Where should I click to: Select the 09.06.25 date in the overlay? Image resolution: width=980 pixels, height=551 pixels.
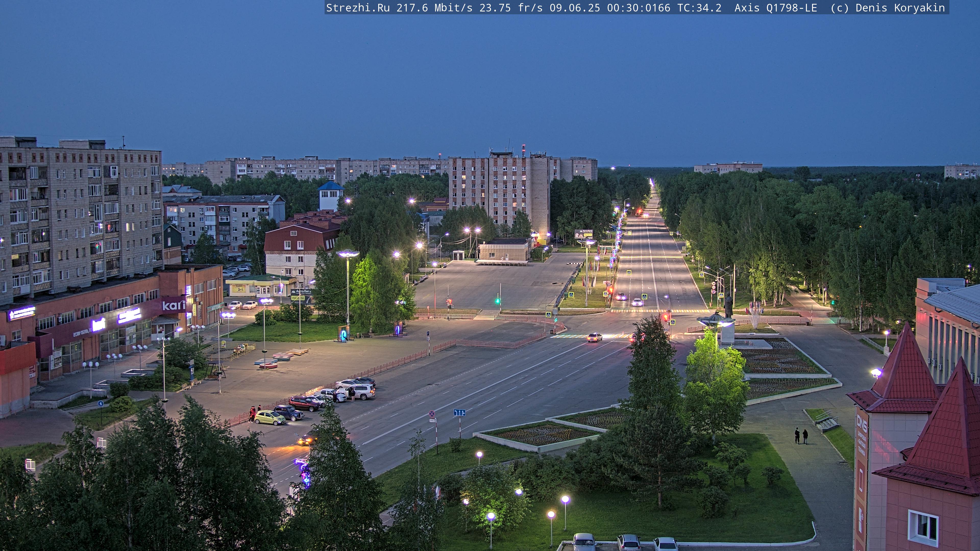[x=575, y=8]
